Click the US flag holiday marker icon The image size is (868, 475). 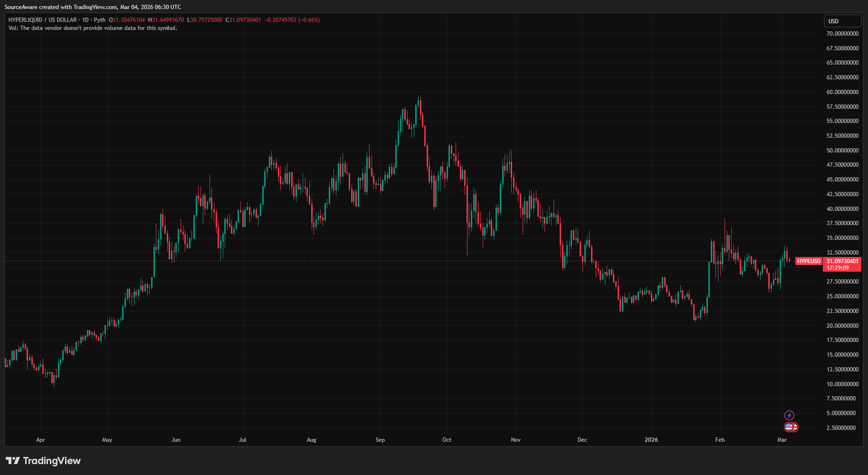tap(789, 427)
